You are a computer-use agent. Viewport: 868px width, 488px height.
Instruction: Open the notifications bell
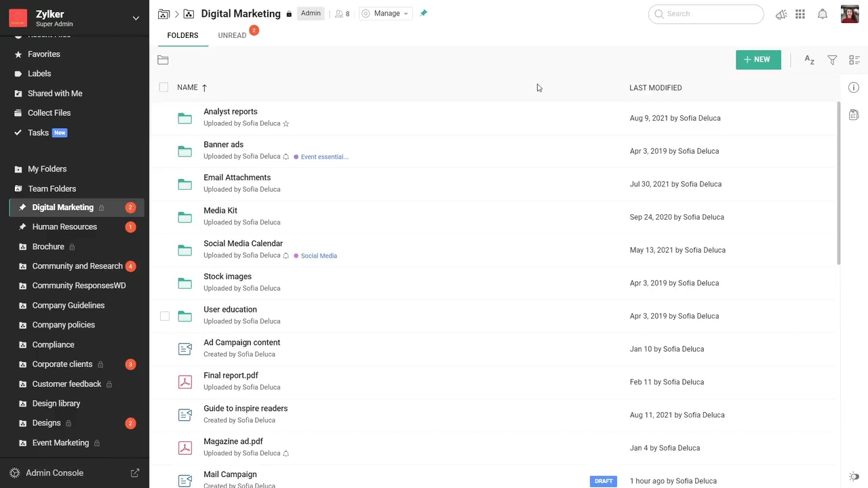pos(822,14)
